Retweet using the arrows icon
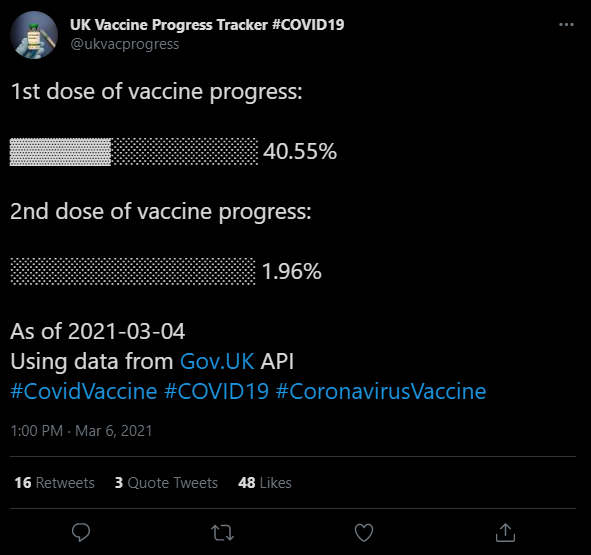The image size is (591, 555). coord(222,533)
